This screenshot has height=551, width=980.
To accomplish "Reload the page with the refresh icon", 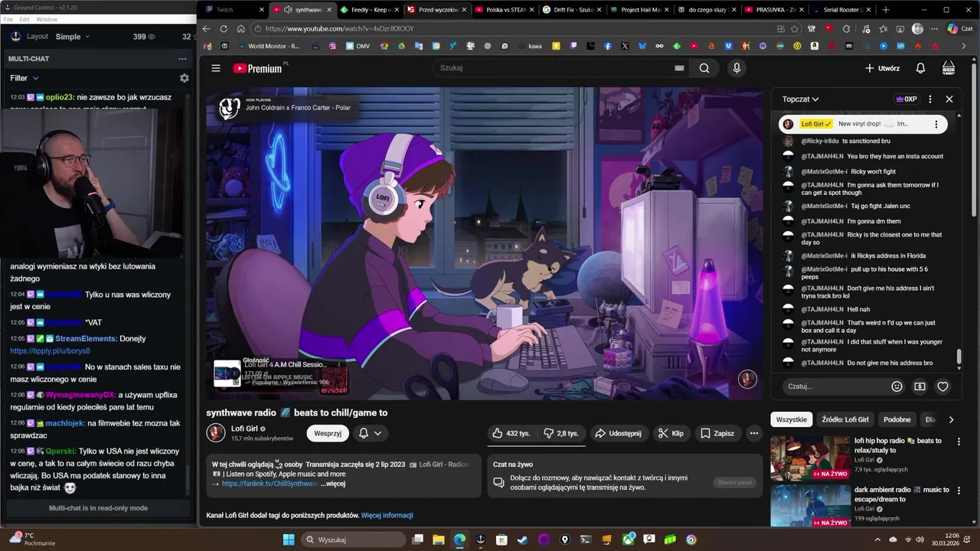I will pyautogui.click(x=224, y=29).
